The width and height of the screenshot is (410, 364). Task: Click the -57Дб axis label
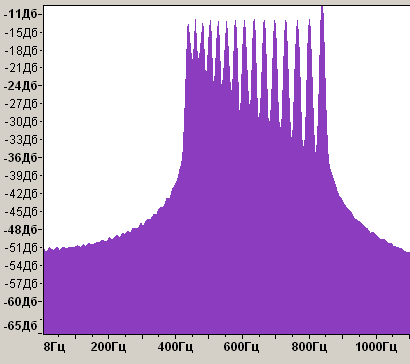[x=21, y=284]
